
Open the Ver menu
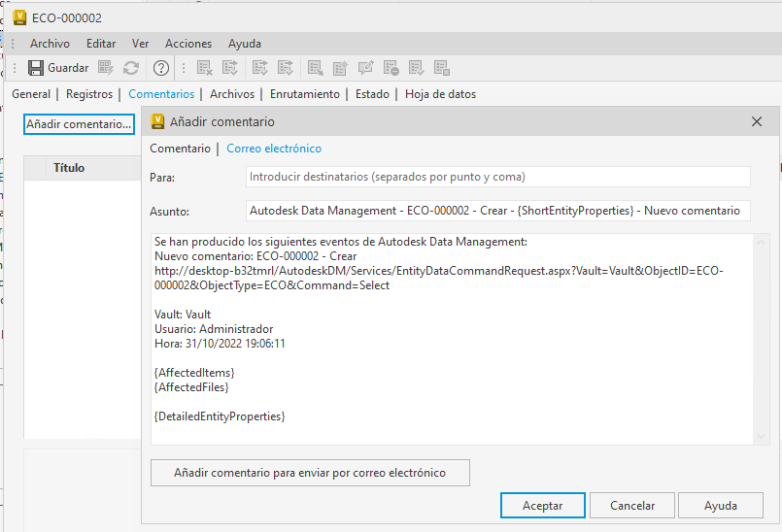click(x=140, y=44)
